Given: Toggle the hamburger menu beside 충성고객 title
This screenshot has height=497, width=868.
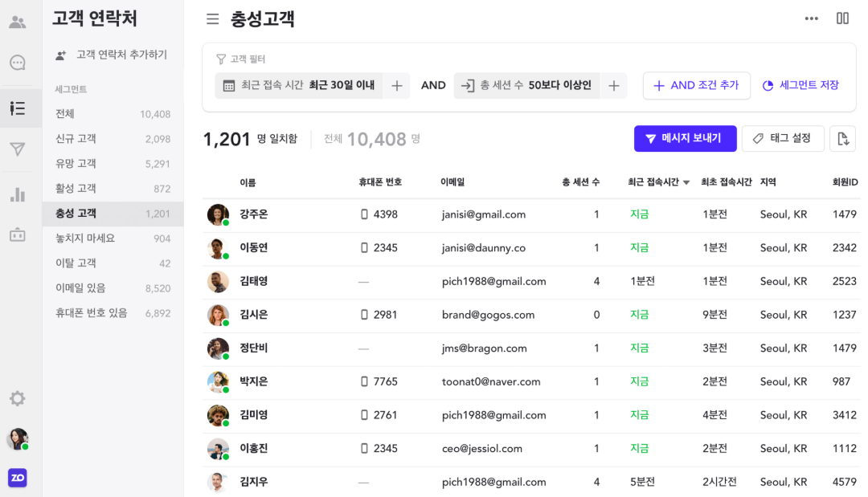Looking at the screenshot, I should [212, 19].
